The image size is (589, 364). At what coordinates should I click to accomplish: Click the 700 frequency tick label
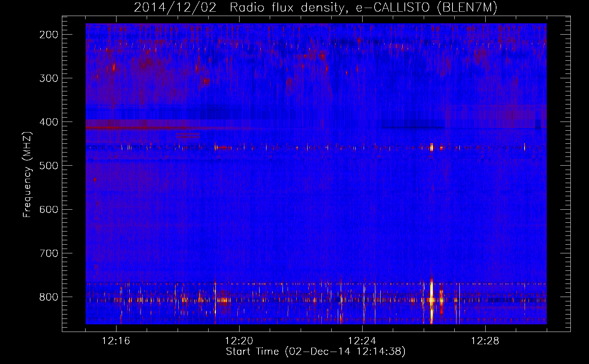49,253
